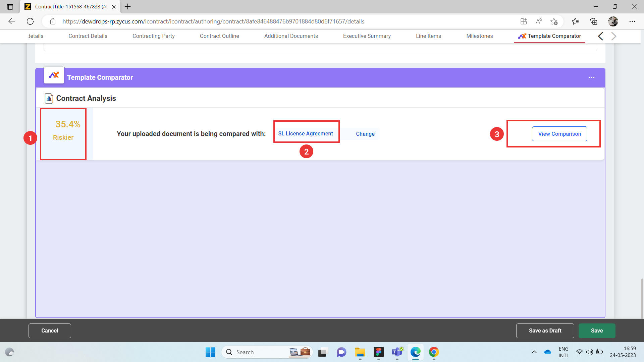The image size is (644, 362).
Task: Open the Line Items tab
Action: click(x=428, y=36)
